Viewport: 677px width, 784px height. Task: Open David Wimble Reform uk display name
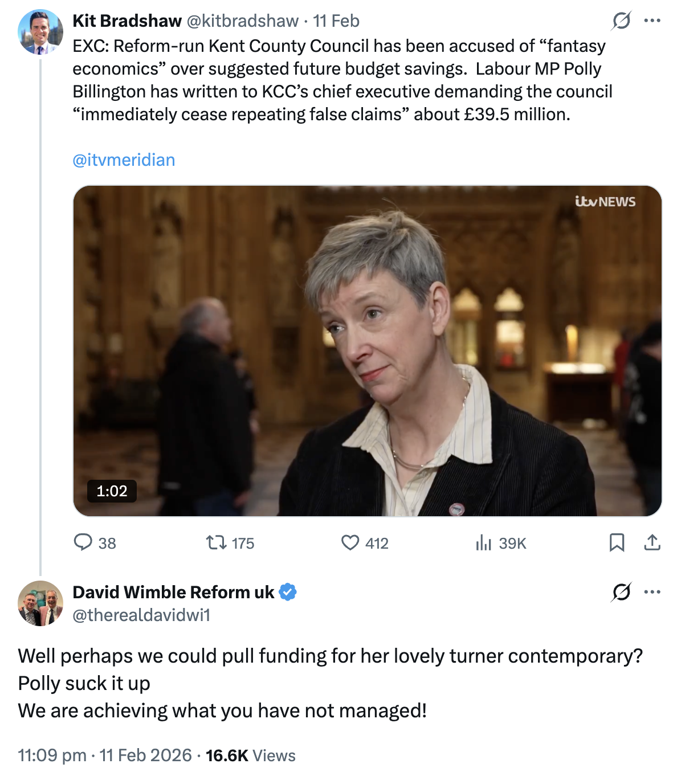click(x=173, y=593)
